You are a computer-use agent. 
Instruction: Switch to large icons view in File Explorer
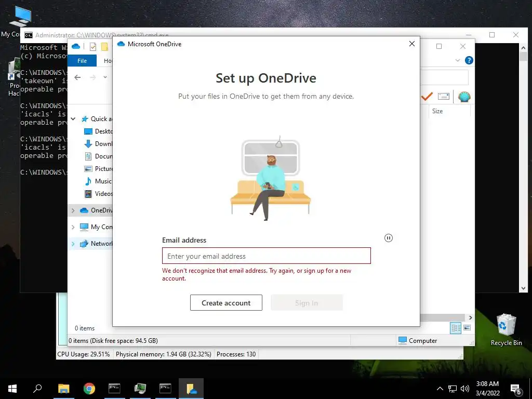tap(467, 328)
